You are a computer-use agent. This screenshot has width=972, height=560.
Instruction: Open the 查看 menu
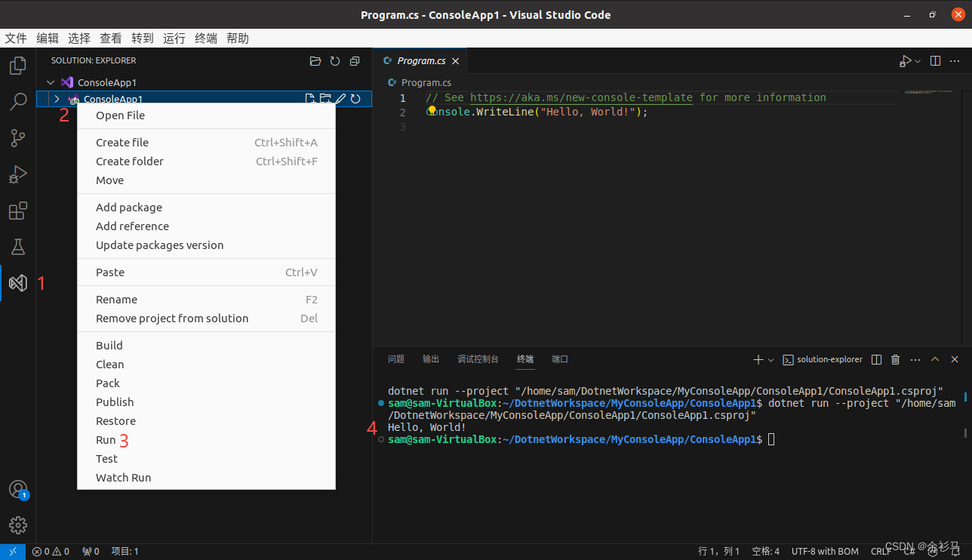pos(111,38)
